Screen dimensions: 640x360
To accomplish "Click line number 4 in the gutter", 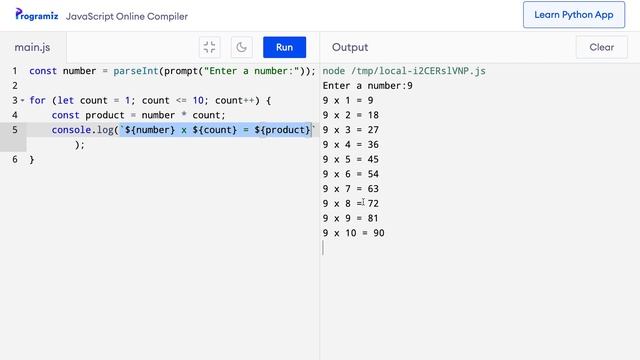I will click(x=15, y=115).
